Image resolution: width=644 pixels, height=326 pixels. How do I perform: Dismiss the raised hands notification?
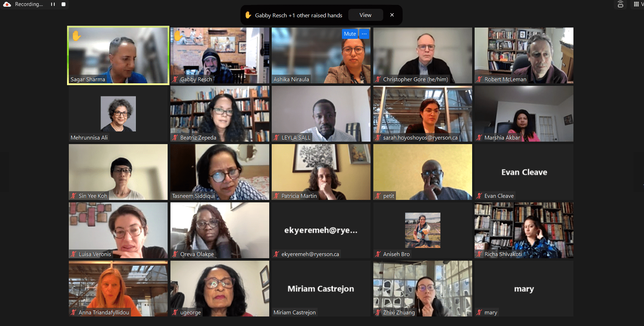[392, 15]
